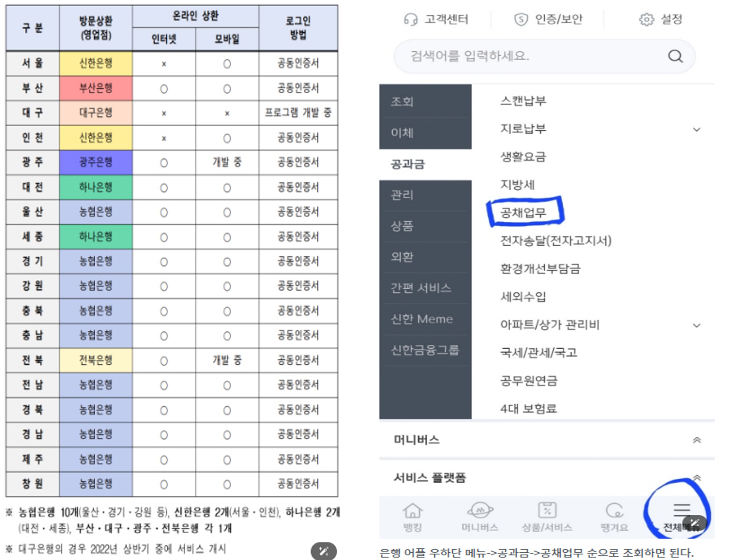Click 신한은행 cell in 인천 row
This screenshot has width=730, height=560.
(96, 138)
